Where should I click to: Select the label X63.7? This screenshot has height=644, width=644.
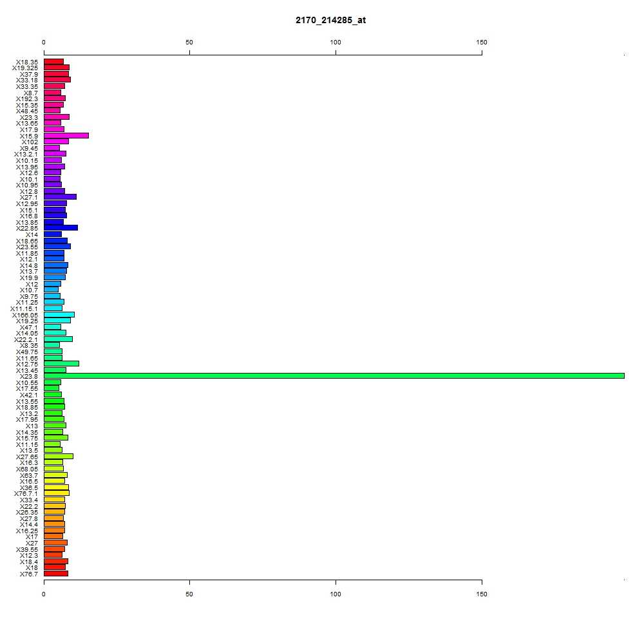pos(29,476)
